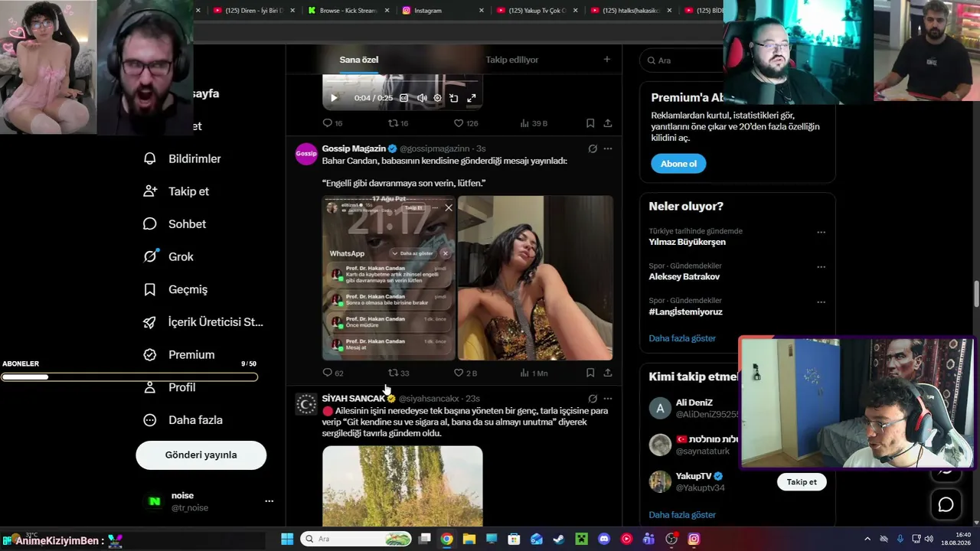The image size is (980, 551).
Task: Bookmark the Gossip Magazin post
Action: pos(590,373)
